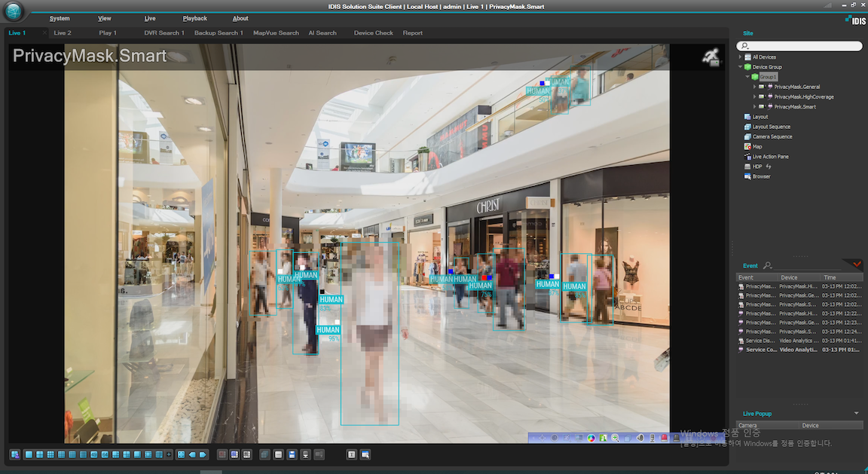Switch to the AI Search tab

coord(322,33)
